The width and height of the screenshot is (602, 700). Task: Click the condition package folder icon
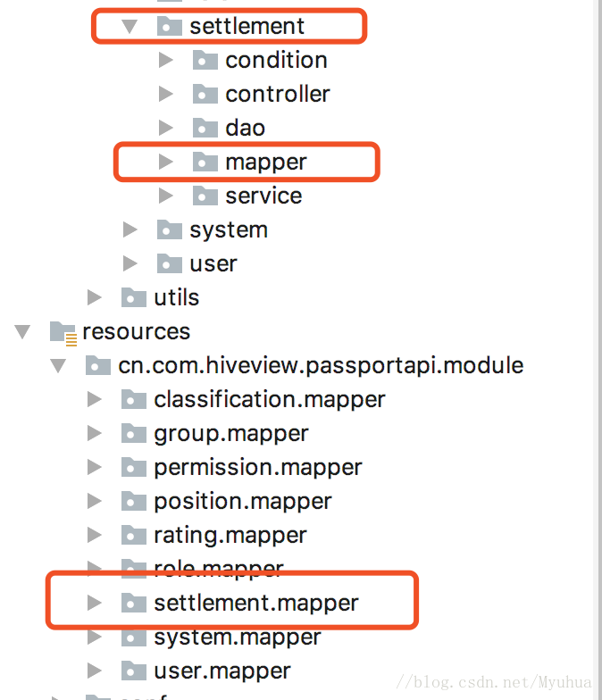pyautogui.click(x=205, y=61)
